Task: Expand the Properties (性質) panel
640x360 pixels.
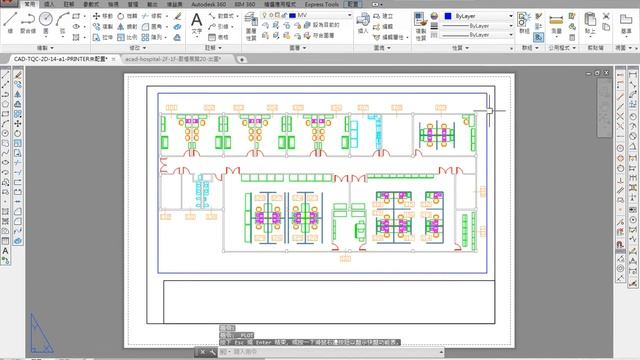Action: (x=460, y=48)
